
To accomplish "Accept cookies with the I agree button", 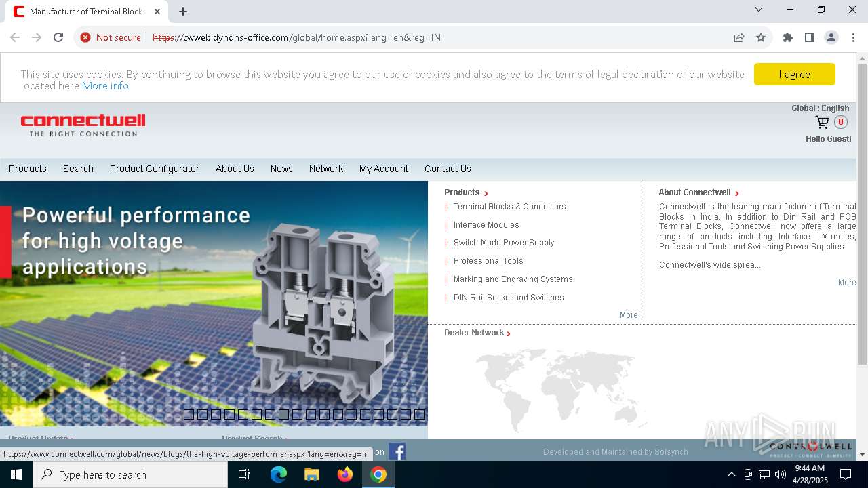I will pyautogui.click(x=794, y=75).
